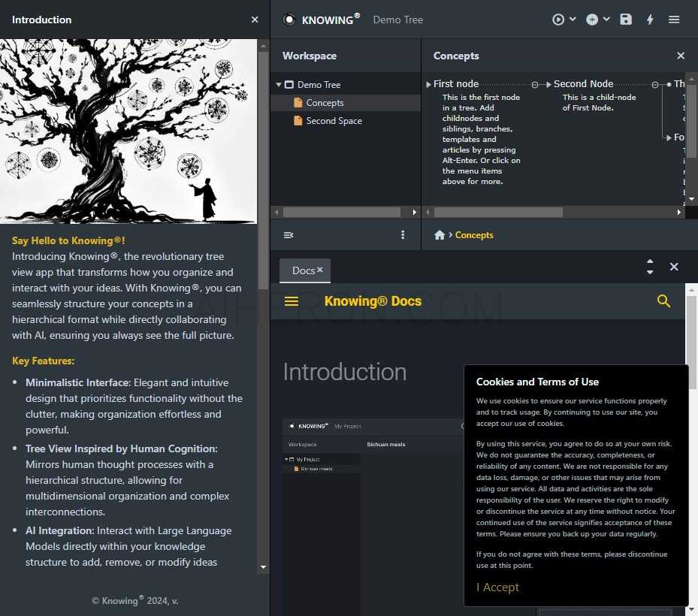
Task: Click the Concepts vertical scrollbar down arrow
Action: tap(691, 199)
